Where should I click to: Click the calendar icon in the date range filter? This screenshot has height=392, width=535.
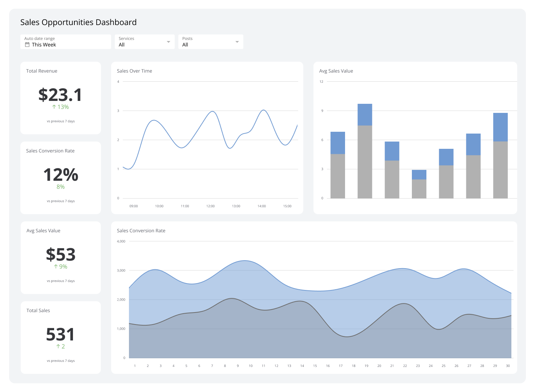[x=27, y=44]
